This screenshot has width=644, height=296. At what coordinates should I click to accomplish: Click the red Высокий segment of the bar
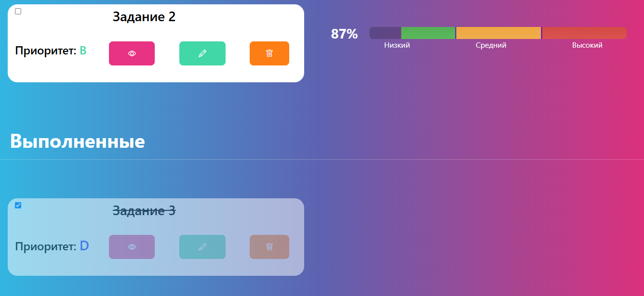(584, 33)
